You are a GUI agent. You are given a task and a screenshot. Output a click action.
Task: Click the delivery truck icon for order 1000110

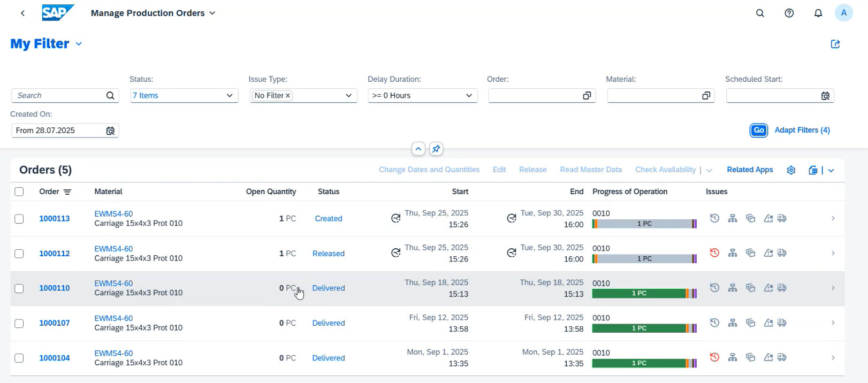[782, 288]
